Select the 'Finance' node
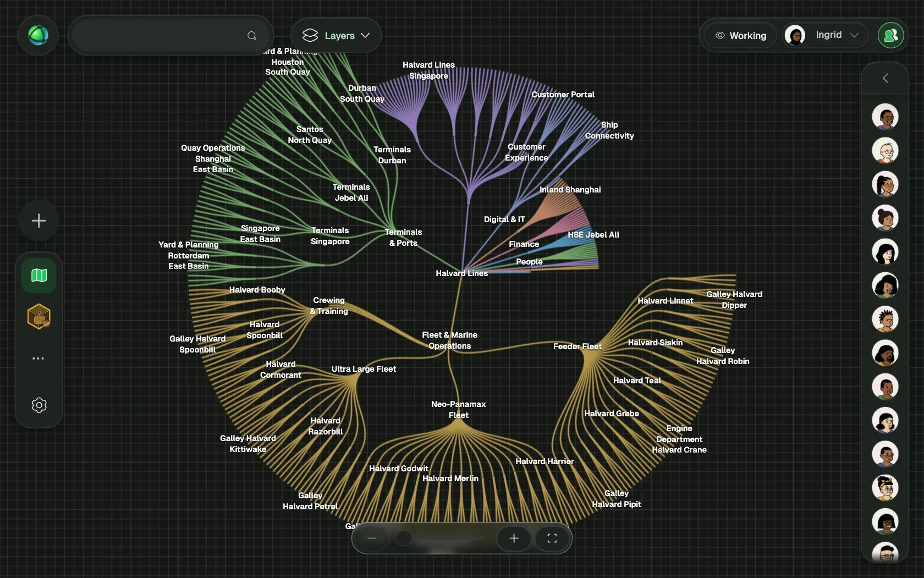This screenshot has height=578, width=924. (x=524, y=244)
